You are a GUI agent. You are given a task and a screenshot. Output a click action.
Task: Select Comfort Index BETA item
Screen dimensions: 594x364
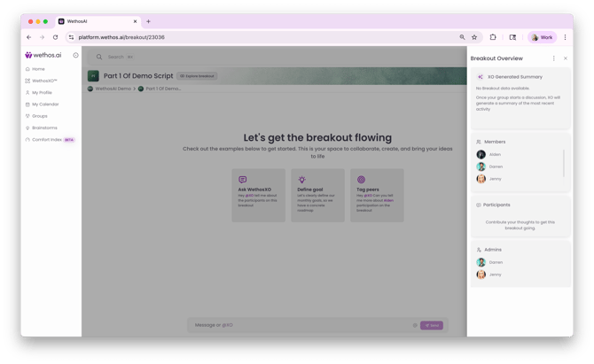click(51, 140)
